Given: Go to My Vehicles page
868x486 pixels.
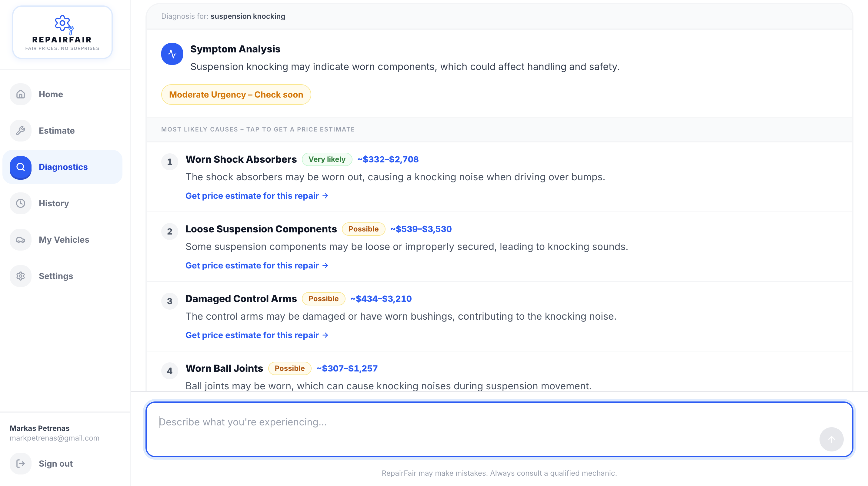Looking at the screenshot, I should tap(64, 240).
